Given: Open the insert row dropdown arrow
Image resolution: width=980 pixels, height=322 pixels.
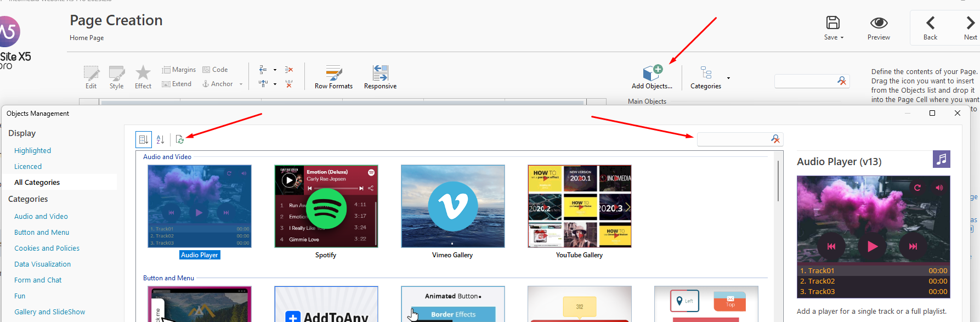Looking at the screenshot, I should pyautogui.click(x=275, y=70).
